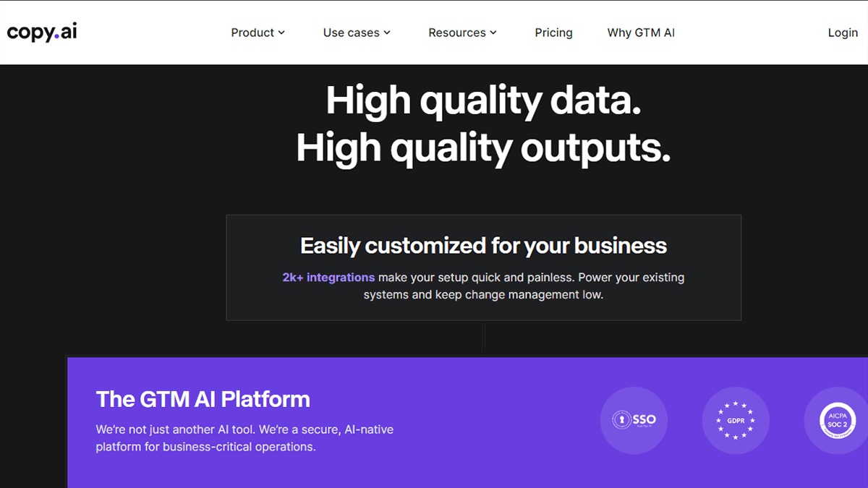Expand the Product dropdown menu
The image size is (868, 488).
point(253,33)
